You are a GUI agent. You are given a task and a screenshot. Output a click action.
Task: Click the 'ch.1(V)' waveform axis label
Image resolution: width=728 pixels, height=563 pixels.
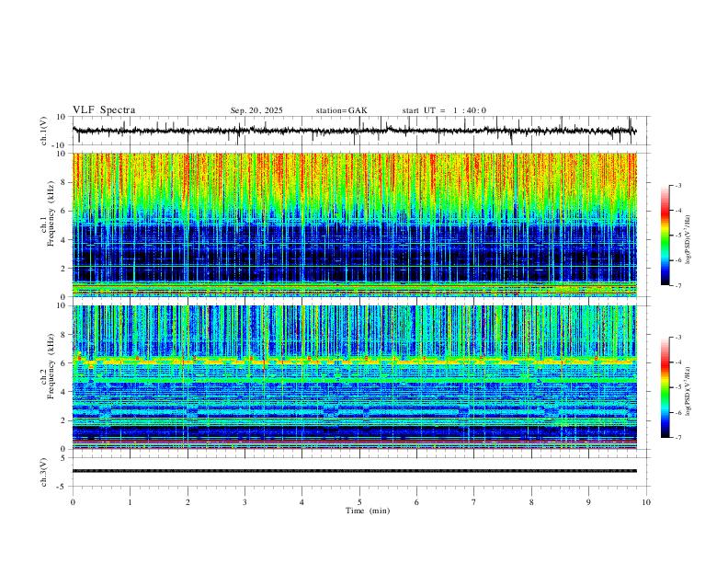pos(44,131)
